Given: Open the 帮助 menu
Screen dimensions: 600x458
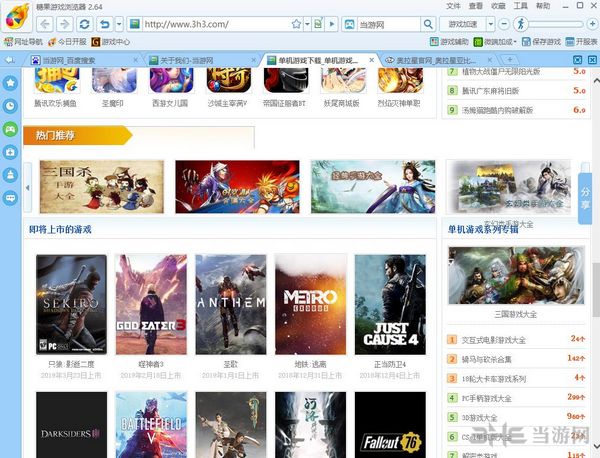Looking at the screenshot, I should coord(543,6).
